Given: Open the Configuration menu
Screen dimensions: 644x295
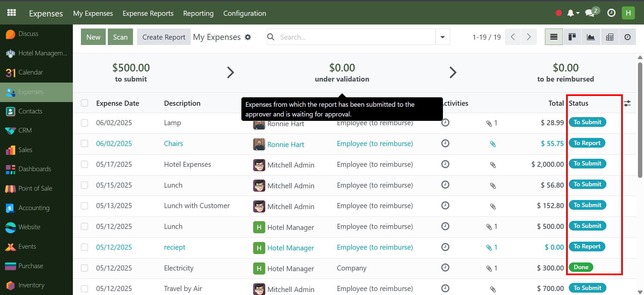Looking at the screenshot, I should (244, 13).
